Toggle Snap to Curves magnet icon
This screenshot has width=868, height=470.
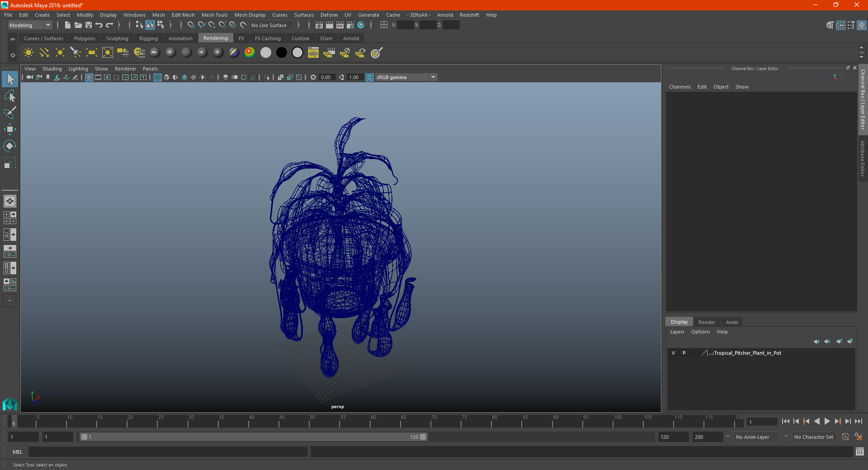[x=201, y=25]
